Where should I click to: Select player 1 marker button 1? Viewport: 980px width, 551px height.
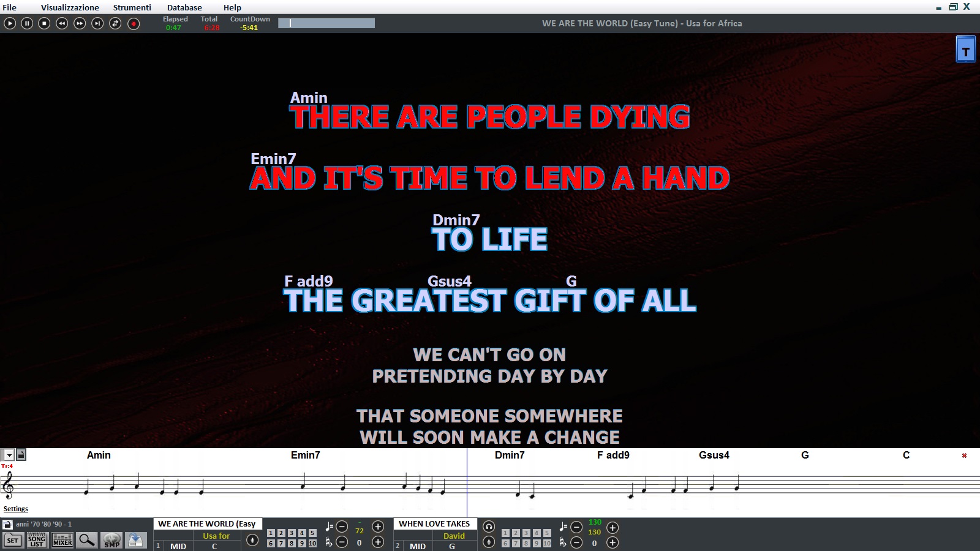point(271,533)
